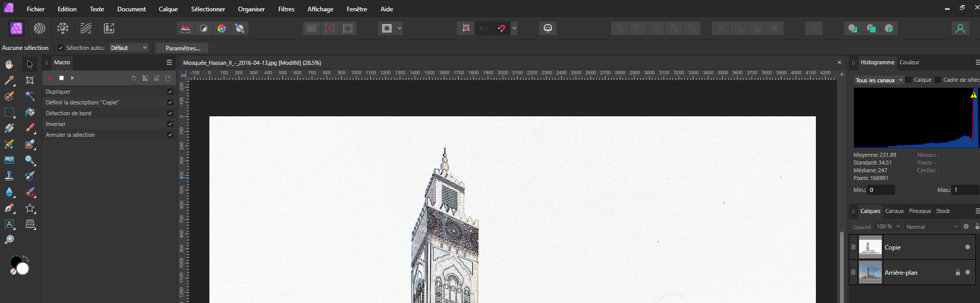Open the Filtres menu

(x=286, y=9)
